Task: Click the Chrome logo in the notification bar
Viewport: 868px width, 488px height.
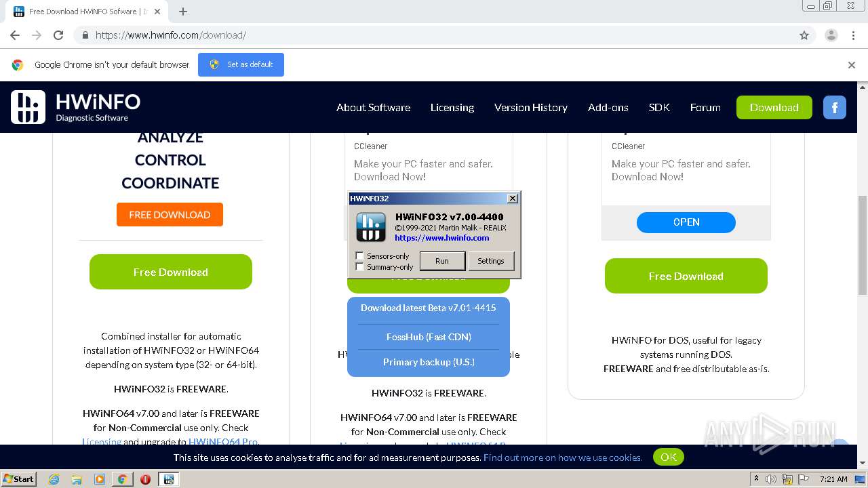Action: 18,65
